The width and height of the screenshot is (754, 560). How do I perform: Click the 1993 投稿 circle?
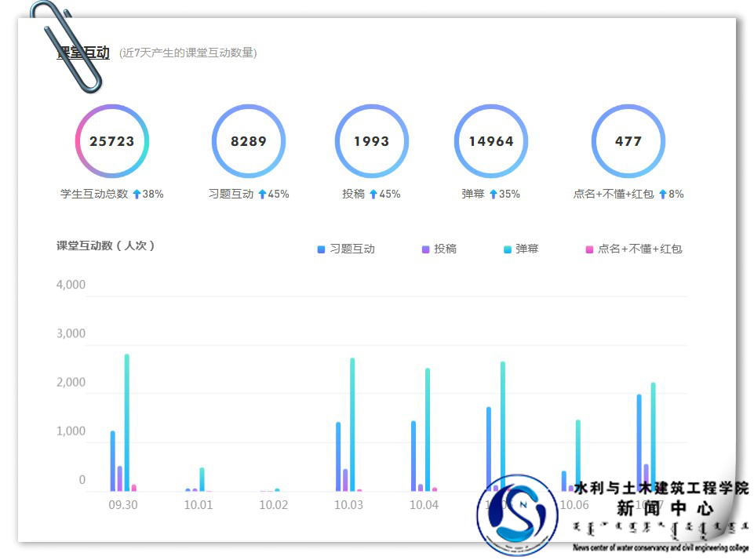click(x=371, y=142)
